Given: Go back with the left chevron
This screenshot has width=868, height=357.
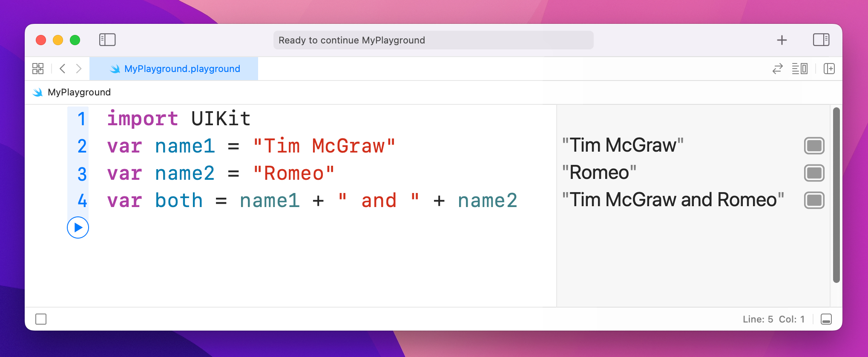Looking at the screenshot, I should (x=63, y=69).
